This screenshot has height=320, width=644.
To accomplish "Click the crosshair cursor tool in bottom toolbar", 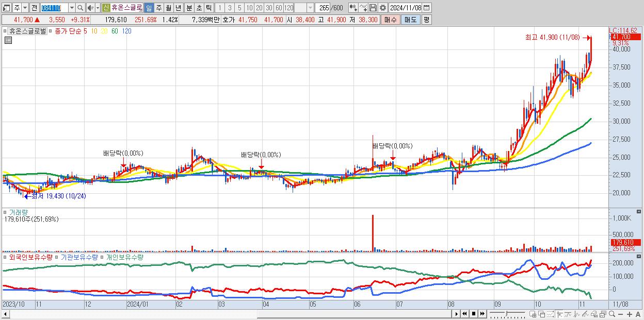I will [559, 314].
